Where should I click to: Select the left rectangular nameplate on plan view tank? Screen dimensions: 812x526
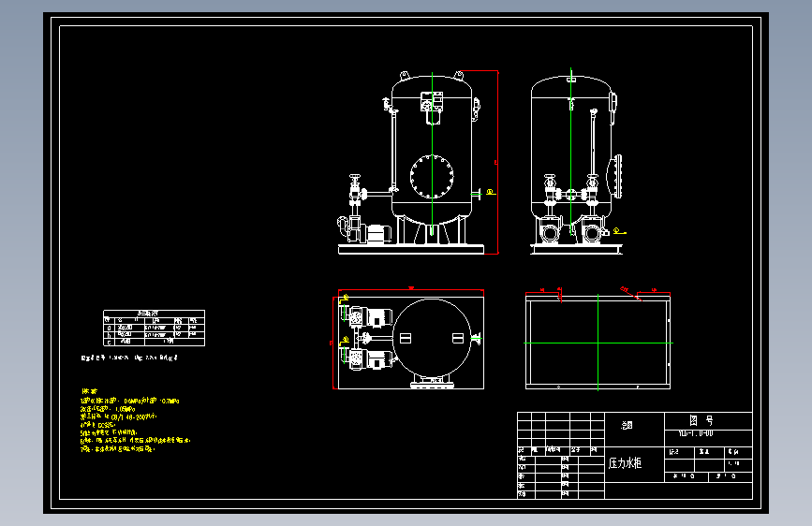[x=406, y=338]
